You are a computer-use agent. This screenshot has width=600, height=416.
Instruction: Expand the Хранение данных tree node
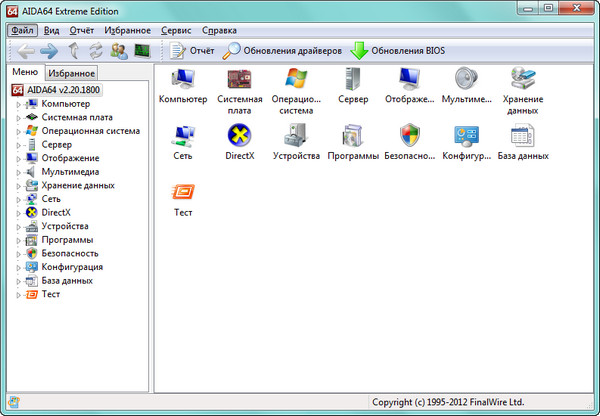click(x=19, y=185)
